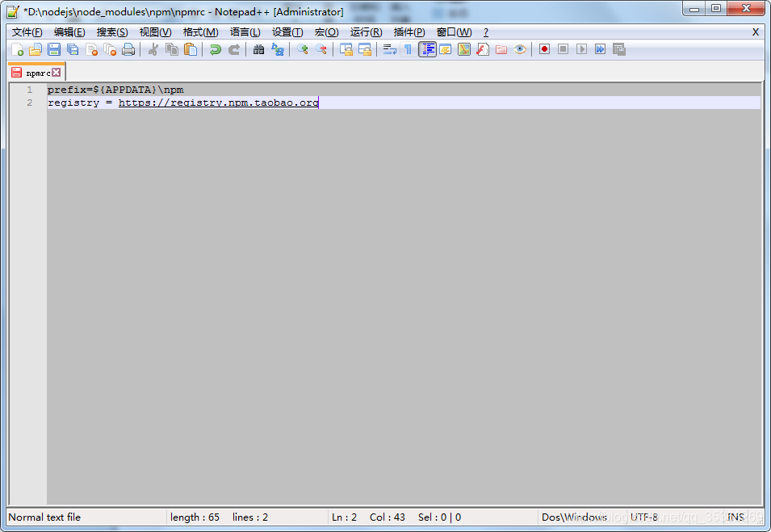Click Sel : 0 | 0 status entry
771x532 pixels.
(439, 517)
